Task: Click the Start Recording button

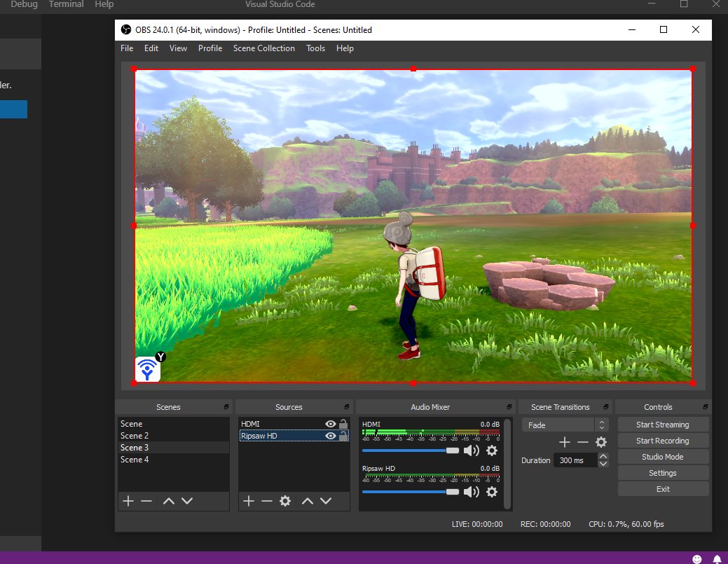Action: (x=663, y=441)
